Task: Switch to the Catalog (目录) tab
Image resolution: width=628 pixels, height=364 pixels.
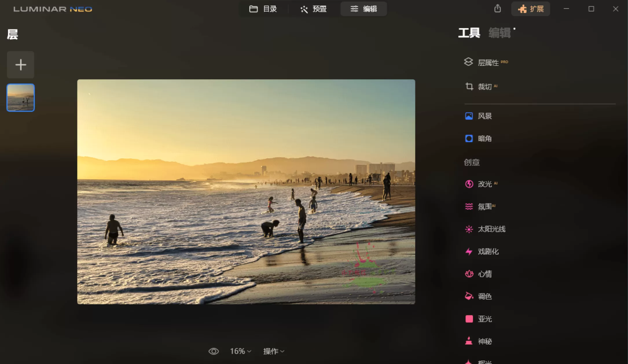Action: (x=263, y=9)
